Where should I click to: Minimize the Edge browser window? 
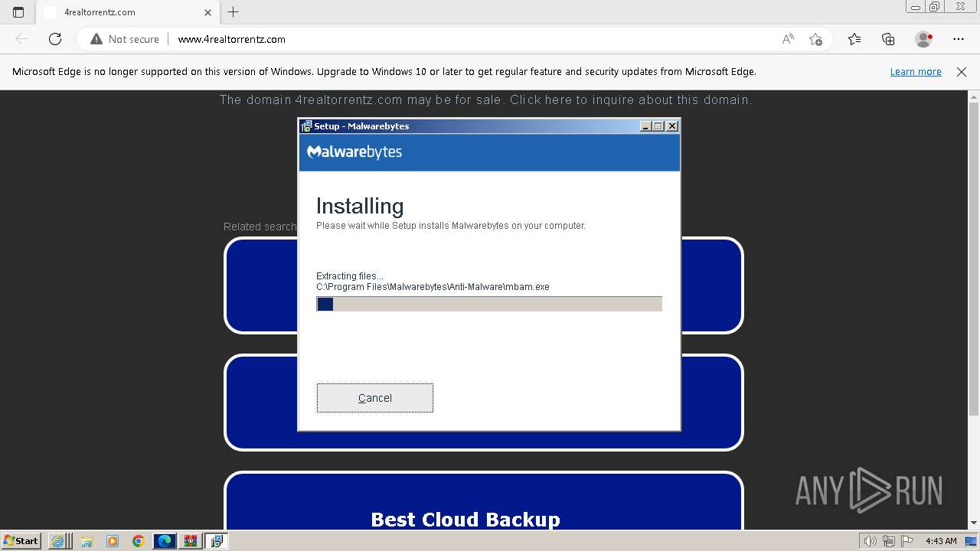[916, 7]
